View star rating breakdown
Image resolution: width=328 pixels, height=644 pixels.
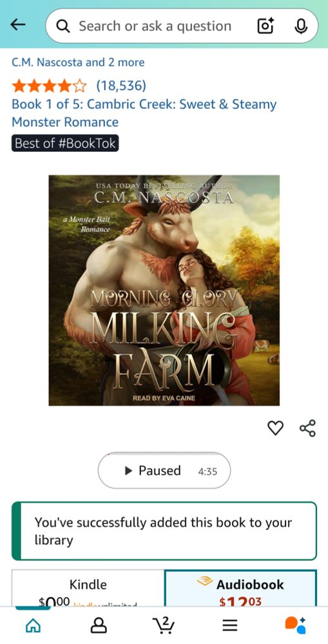[x=50, y=86]
